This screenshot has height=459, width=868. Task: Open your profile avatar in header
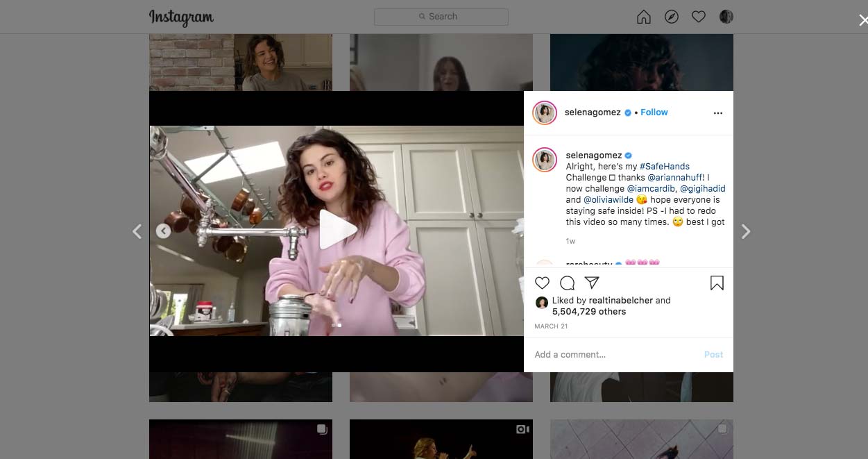pos(726,17)
